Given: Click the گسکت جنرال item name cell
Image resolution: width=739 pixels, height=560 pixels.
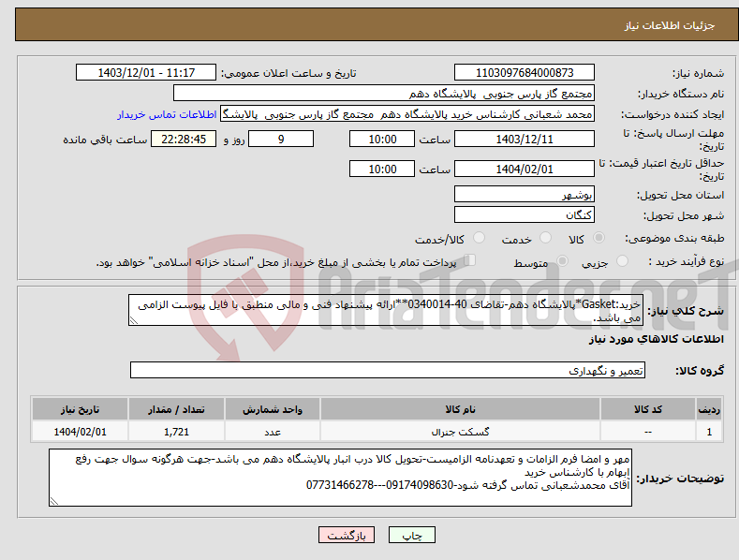Looking at the screenshot, I should click(460, 432).
